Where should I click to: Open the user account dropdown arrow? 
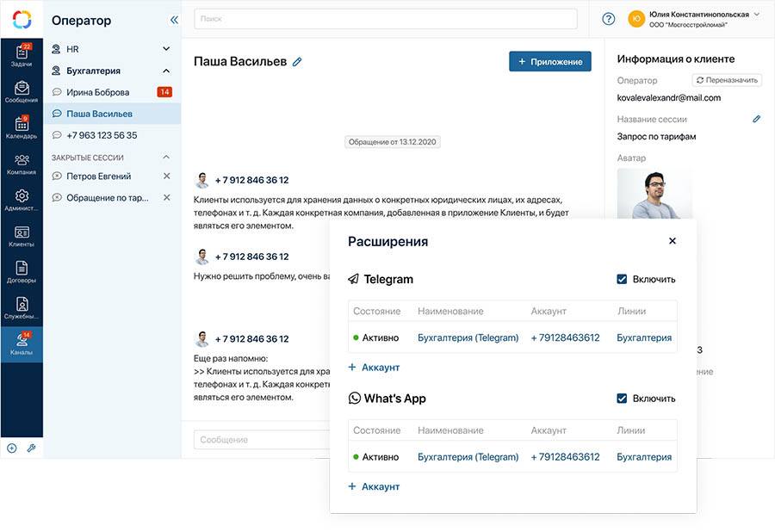coord(757,15)
